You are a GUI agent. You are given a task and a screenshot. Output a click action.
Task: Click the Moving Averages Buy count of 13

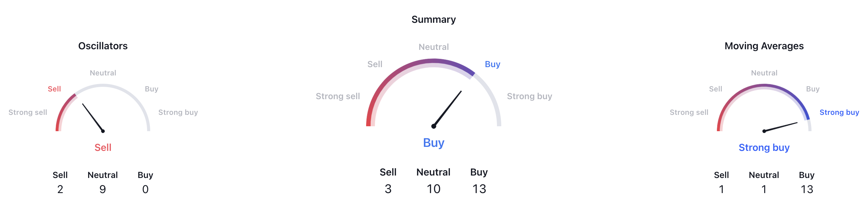pos(807,189)
